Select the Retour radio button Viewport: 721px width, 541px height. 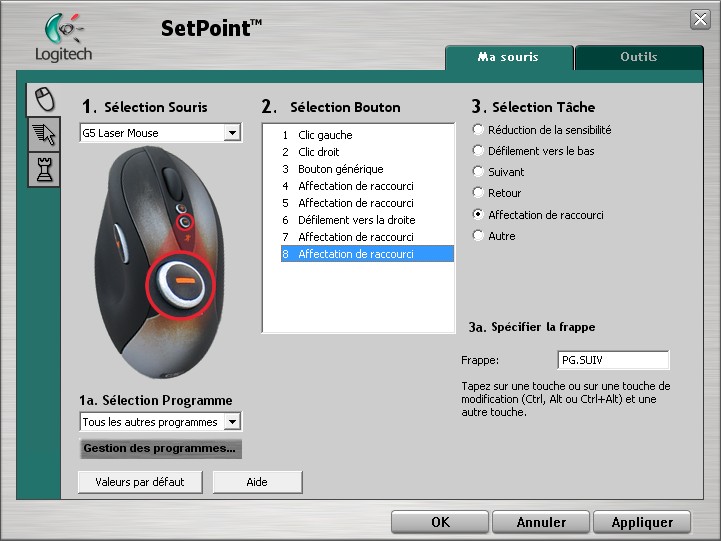pos(478,193)
